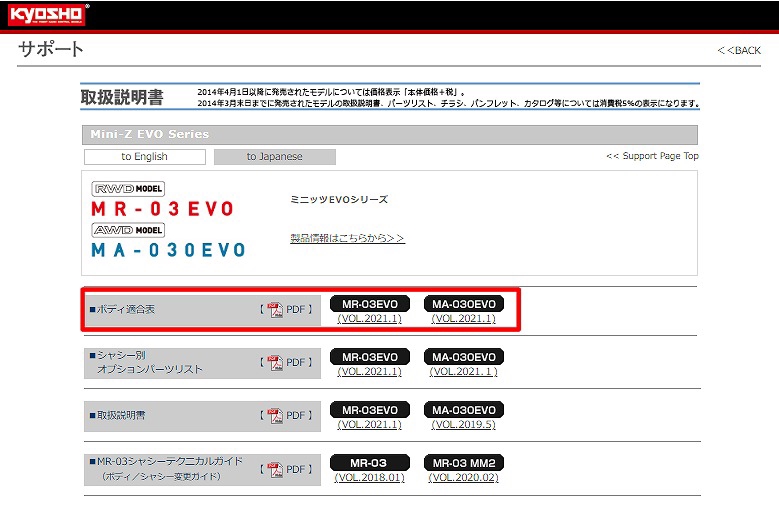
Task: Click the Mini-Z EVO Series header bar
Action: coord(390,135)
